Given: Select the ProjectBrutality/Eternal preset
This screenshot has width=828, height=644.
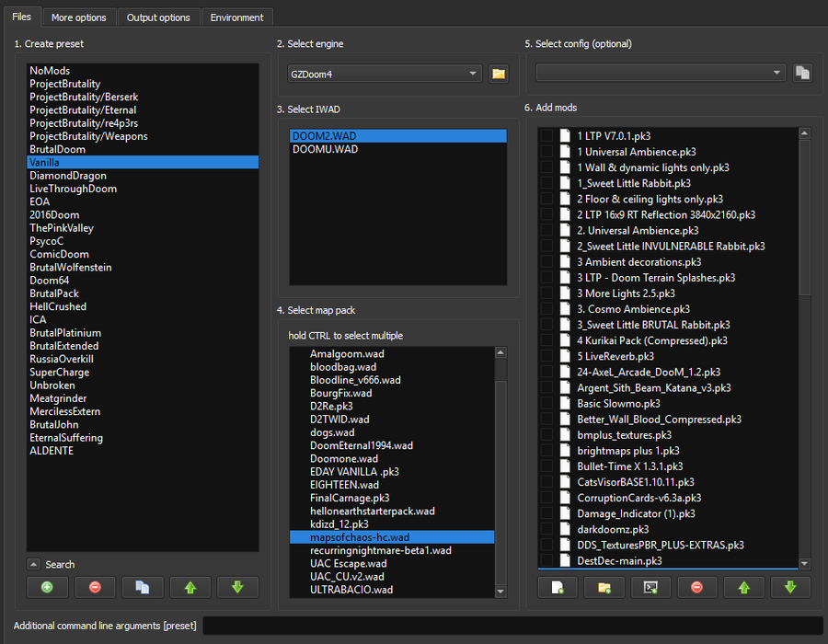Looking at the screenshot, I should tap(143, 109).
